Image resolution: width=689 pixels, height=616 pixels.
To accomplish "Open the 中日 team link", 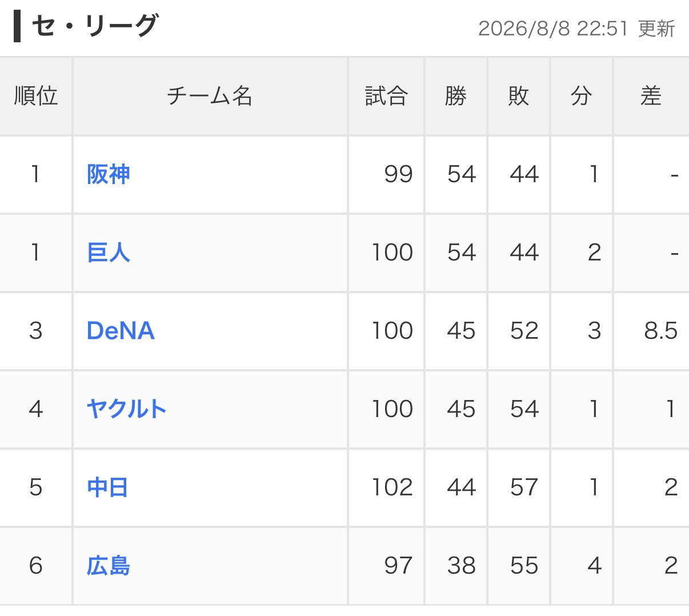I will click(x=107, y=487).
